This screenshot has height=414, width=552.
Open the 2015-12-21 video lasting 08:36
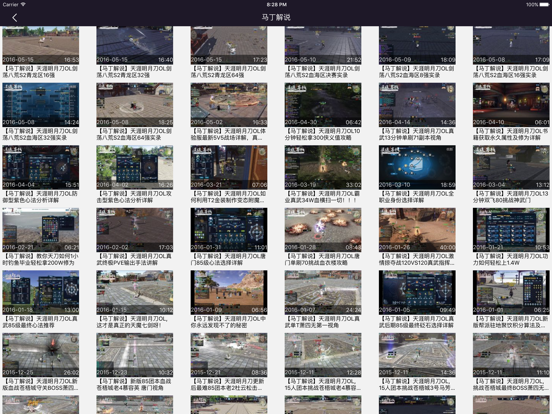229,355
